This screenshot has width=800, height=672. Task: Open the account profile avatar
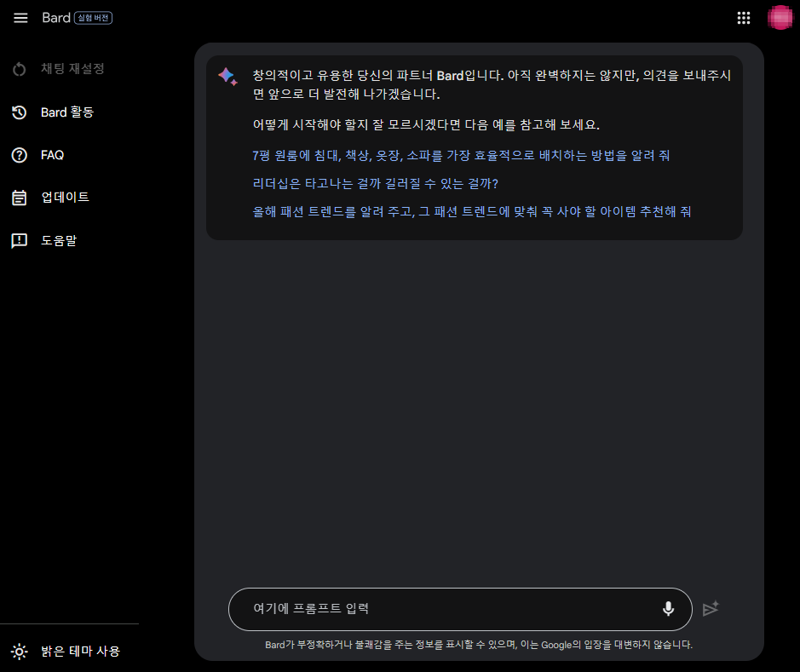pos(780,18)
